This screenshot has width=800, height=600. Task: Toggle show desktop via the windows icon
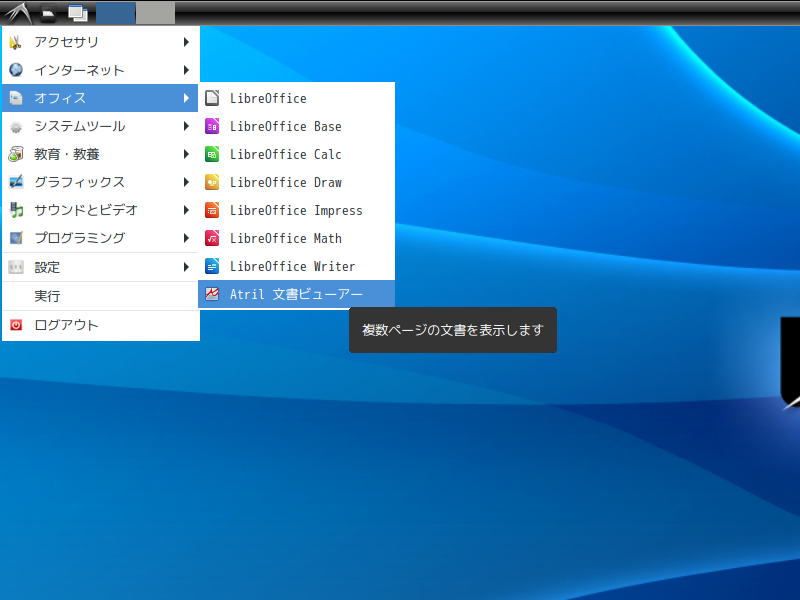coord(77,13)
